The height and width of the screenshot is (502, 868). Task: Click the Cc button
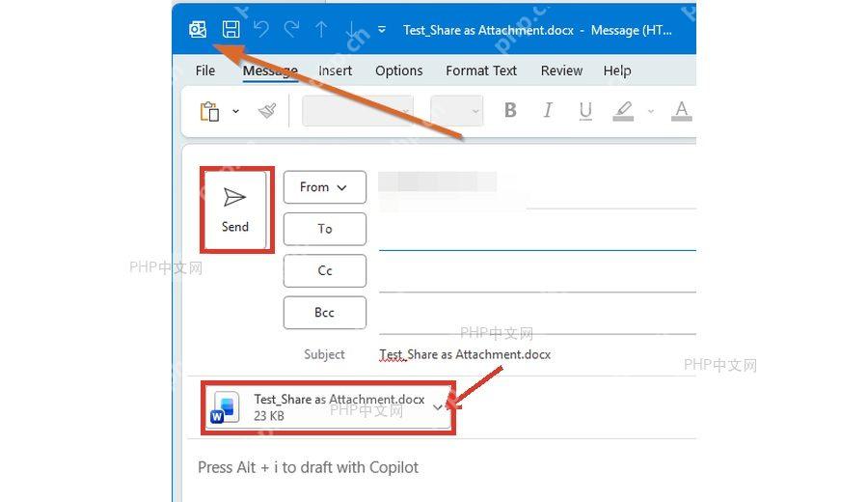(325, 271)
